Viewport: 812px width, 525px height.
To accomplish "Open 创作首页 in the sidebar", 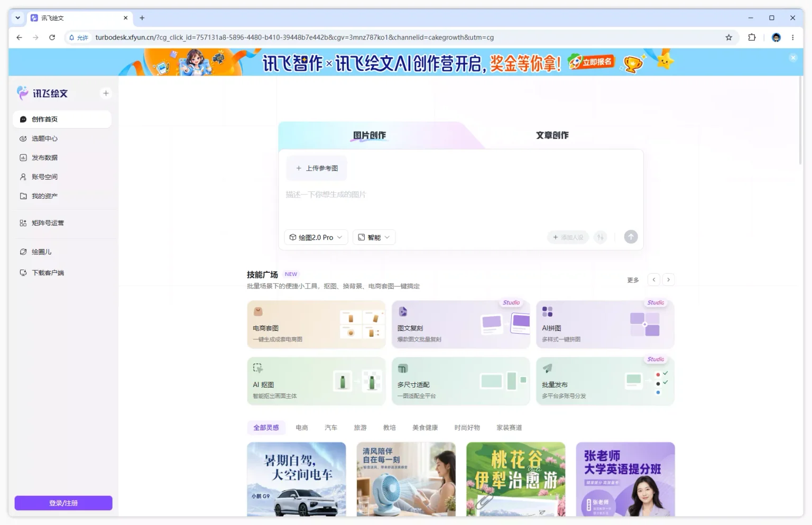I will [x=62, y=119].
